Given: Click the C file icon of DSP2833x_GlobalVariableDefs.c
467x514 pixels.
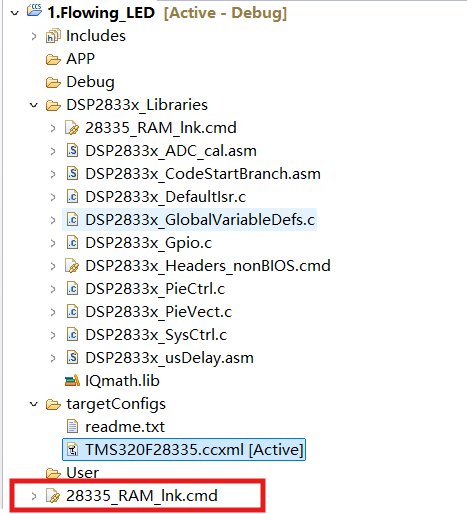Looking at the screenshot, I should [x=72, y=220].
